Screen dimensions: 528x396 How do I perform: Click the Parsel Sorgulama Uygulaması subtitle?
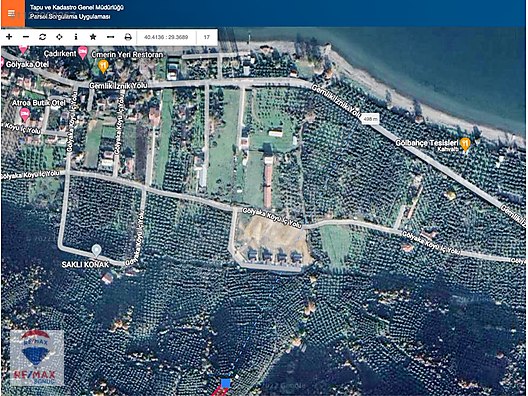pyautogui.click(x=70, y=16)
